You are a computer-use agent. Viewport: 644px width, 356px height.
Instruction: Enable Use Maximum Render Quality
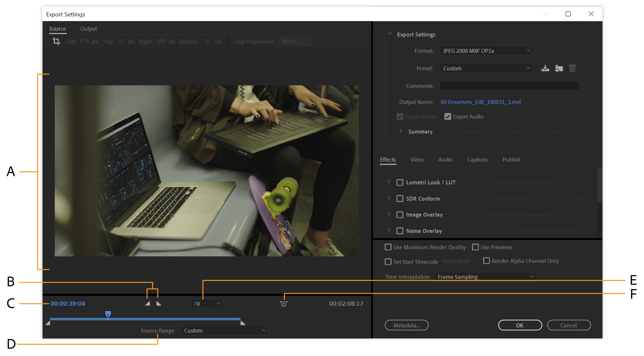388,247
